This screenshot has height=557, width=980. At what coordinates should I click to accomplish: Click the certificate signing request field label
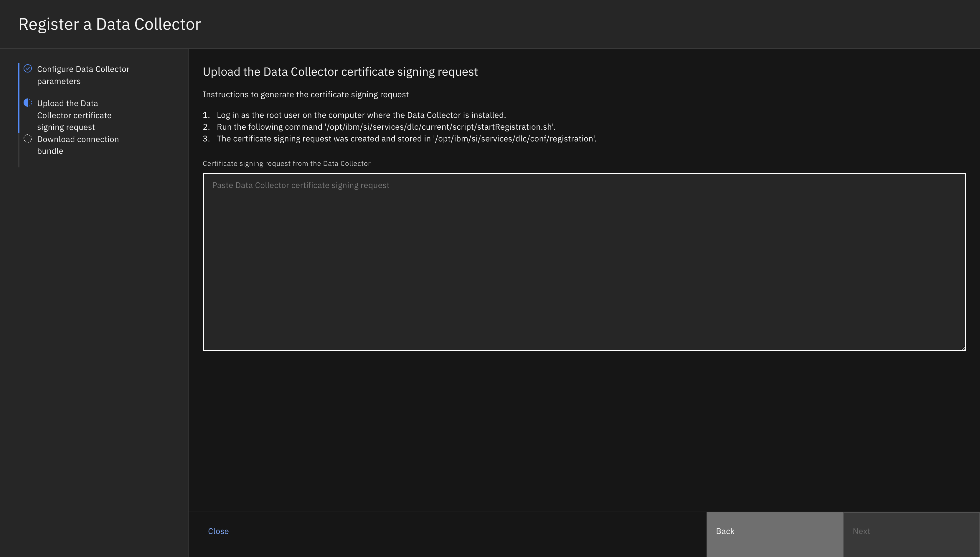coord(287,163)
